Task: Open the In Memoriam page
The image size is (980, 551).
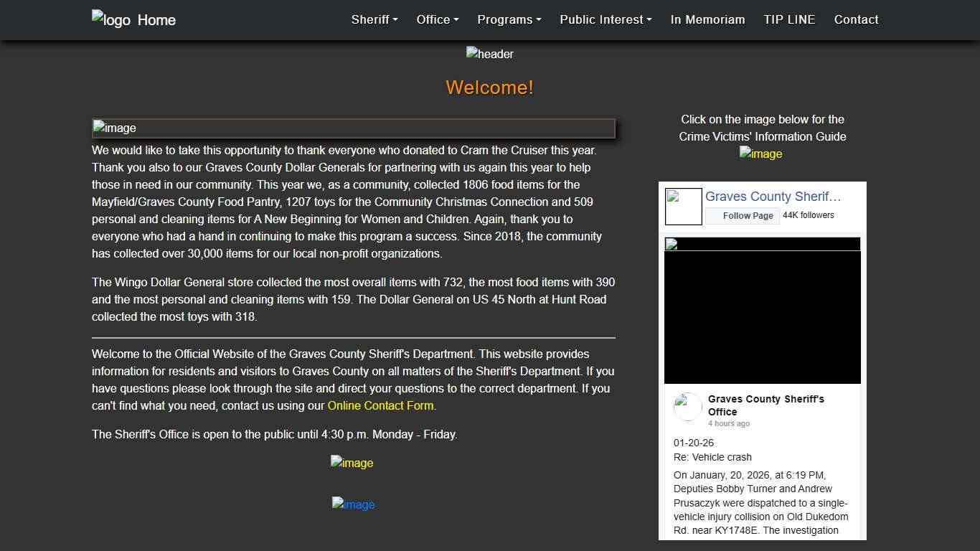Action: [707, 19]
